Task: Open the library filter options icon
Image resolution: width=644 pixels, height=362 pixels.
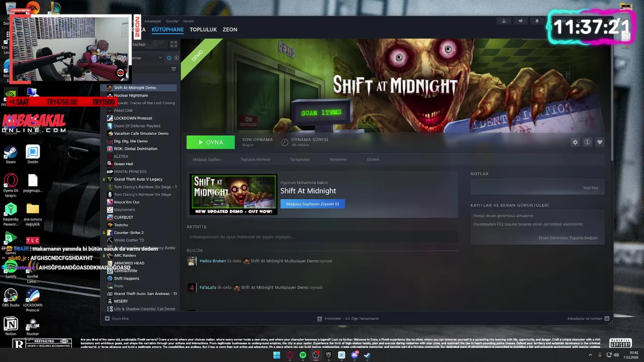Action: coord(174,69)
